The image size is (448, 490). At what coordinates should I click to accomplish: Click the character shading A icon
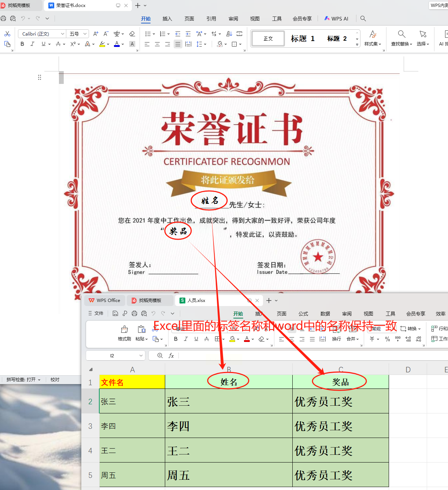(132, 44)
